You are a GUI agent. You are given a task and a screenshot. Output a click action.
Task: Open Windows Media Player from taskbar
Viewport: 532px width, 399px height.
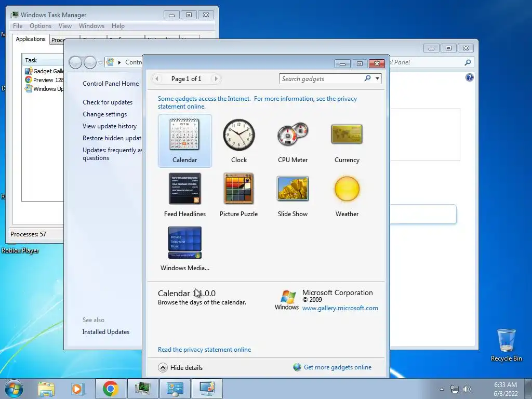pos(77,389)
